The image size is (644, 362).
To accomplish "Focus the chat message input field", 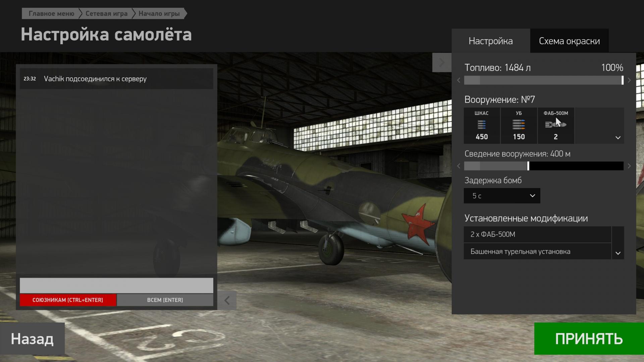I will tap(116, 285).
